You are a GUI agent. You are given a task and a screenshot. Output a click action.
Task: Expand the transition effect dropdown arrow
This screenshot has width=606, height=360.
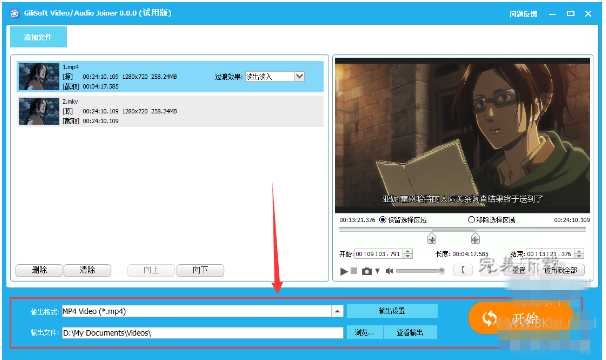(300, 77)
